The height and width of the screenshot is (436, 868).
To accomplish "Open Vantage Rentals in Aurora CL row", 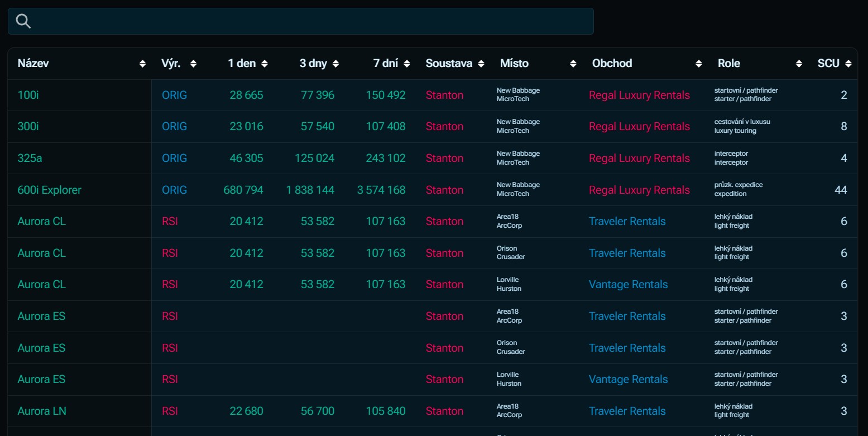I will coord(628,284).
